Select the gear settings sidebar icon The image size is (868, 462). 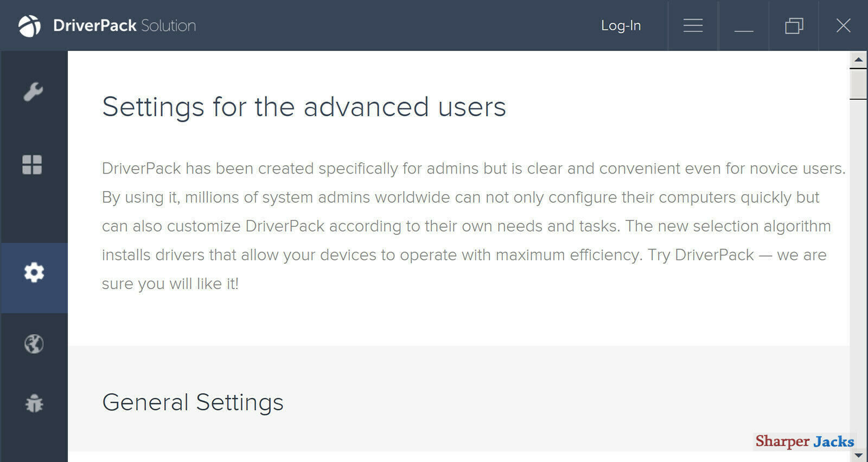click(x=34, y=272)
